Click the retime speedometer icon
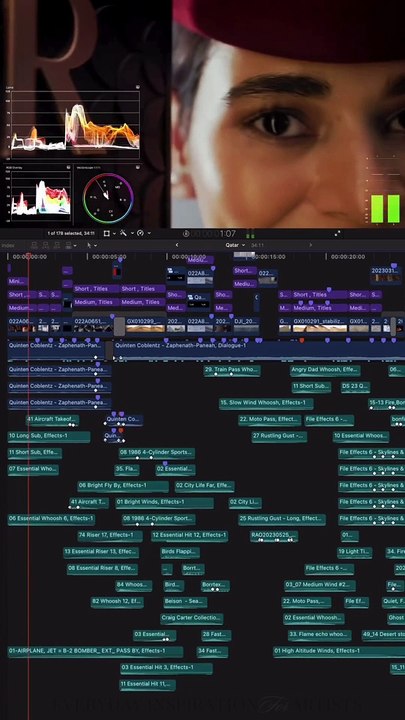Image resolution: width=405 pixels, height=720 pixels. click(141, 233)
